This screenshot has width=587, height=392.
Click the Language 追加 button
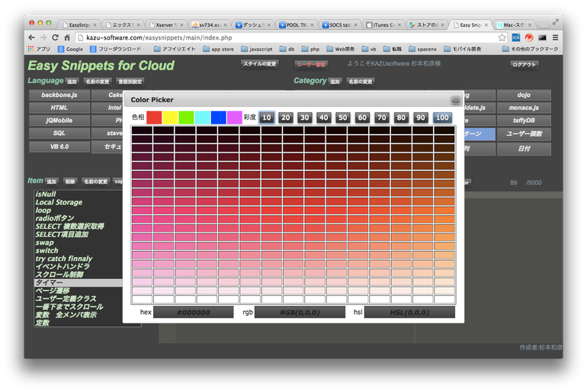point(72,82)
